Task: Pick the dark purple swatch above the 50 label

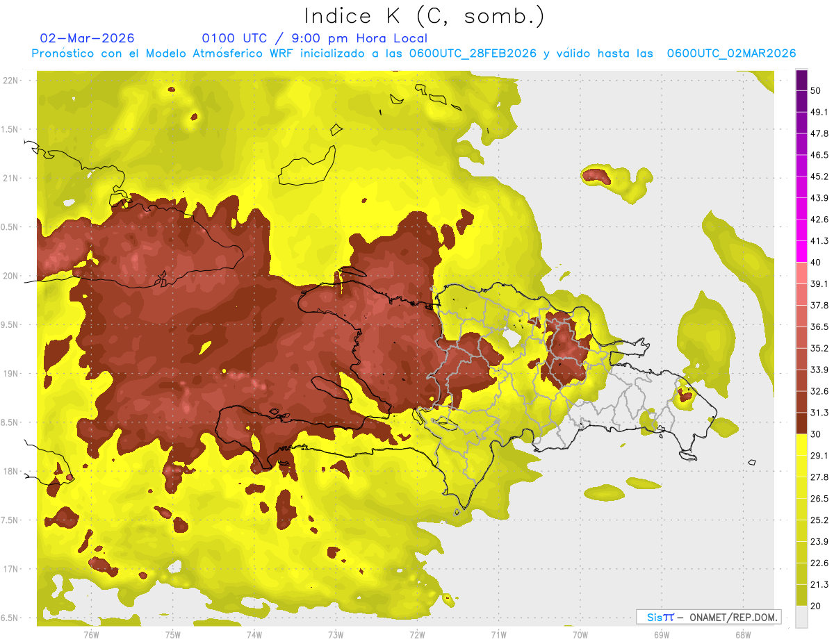Action: pos(801,81)
